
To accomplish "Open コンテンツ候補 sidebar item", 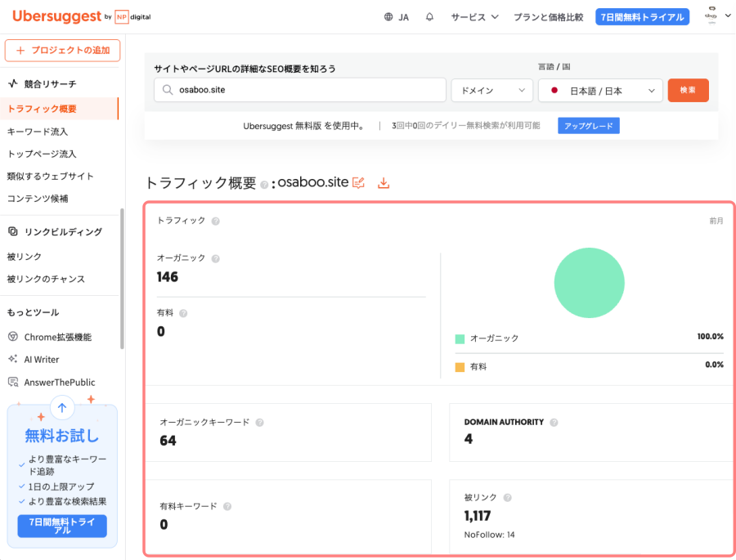I will click(x=38, y=199).
